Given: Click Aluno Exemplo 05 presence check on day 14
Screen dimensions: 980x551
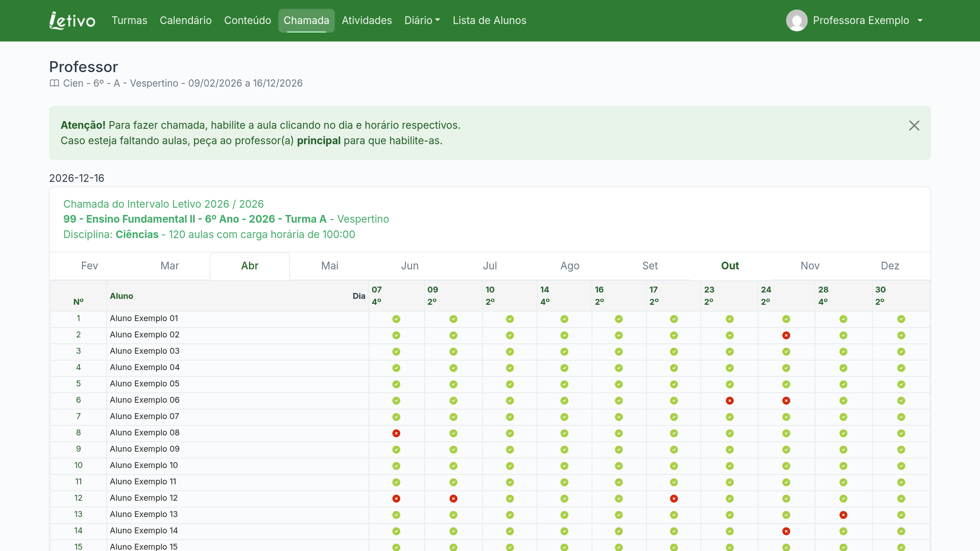Looking at the screenshot, I should point(564,385).
